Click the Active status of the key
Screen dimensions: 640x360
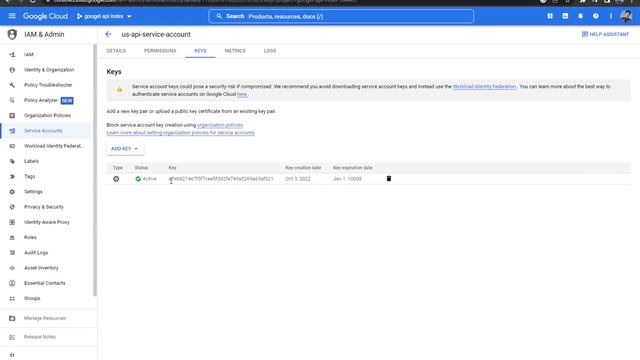(x=146, y=179)
